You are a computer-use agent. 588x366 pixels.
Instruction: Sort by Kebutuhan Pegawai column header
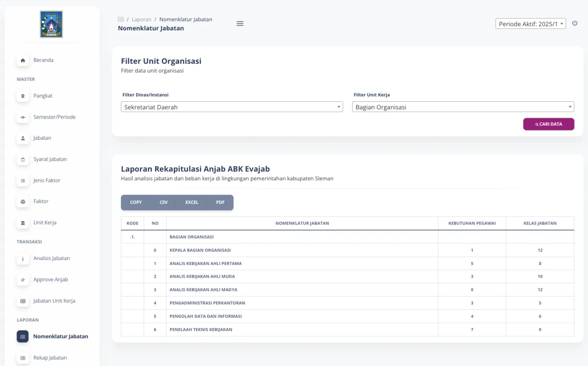[x=472, y=223]
